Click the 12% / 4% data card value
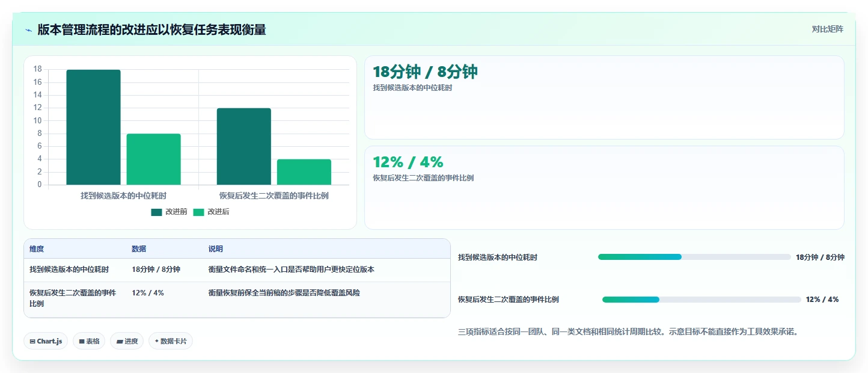This screenshot has width=868, height=373. point(408,162)
